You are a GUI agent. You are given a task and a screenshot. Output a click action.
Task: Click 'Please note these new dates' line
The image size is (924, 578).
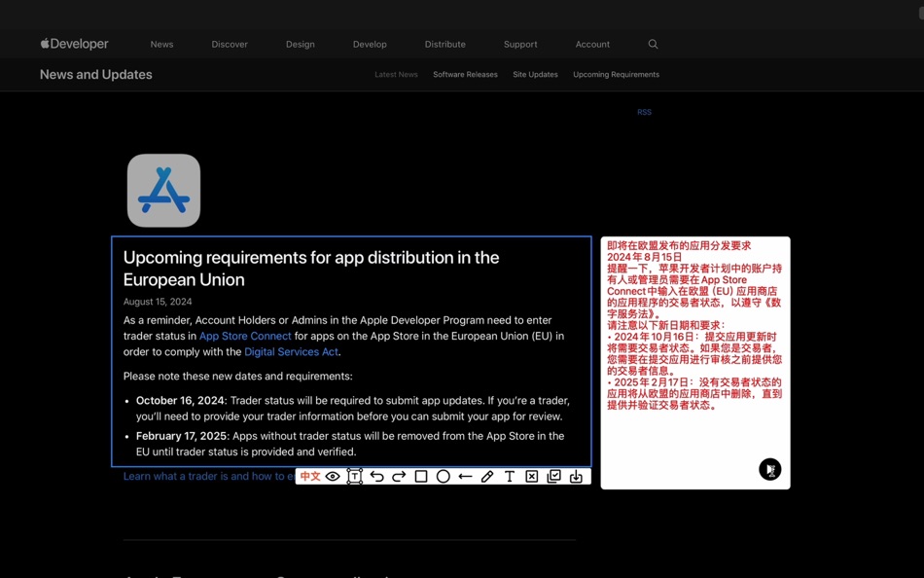pyautogui.click(x=238, y=376)
